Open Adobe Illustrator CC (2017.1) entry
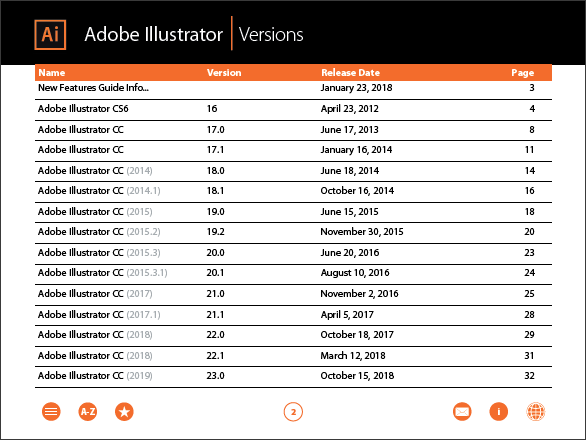Screen dimensions: 586x440 pyautogui.click(x=99, y=315)
